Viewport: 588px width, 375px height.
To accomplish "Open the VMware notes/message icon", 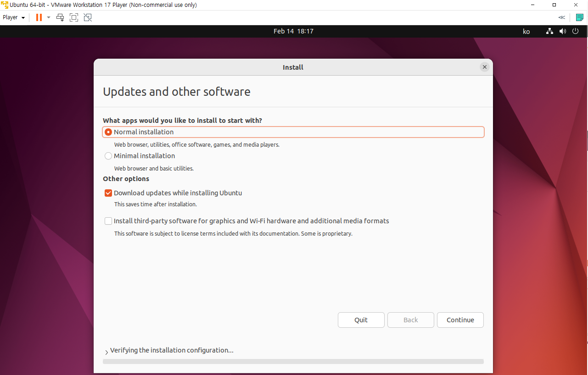I will 580,17.
